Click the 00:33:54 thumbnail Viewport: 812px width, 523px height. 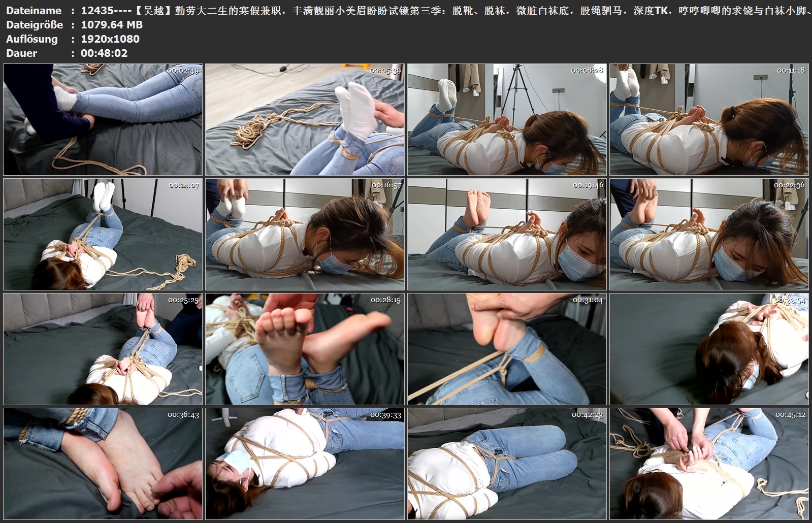point(709,349)
